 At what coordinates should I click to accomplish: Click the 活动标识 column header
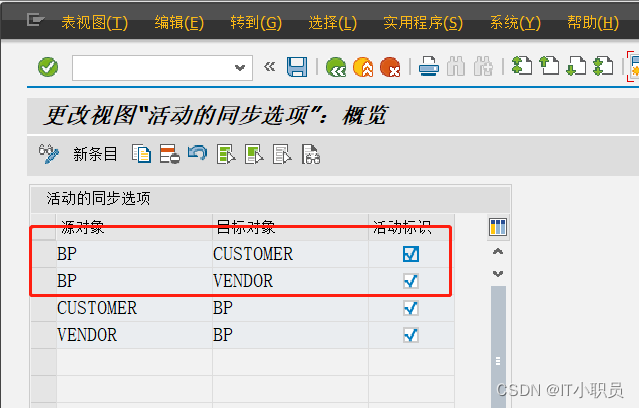click(x=411, y=227)
